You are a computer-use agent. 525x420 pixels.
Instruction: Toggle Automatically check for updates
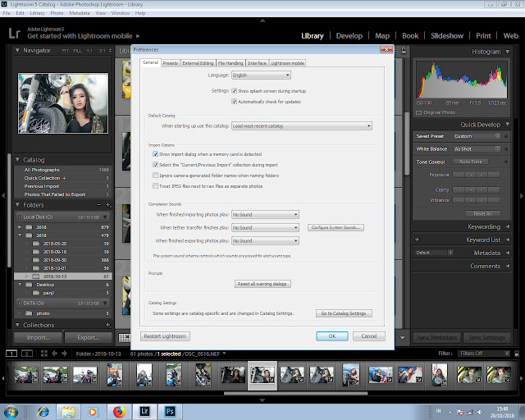pyautogui.click(x=235, y=102)
